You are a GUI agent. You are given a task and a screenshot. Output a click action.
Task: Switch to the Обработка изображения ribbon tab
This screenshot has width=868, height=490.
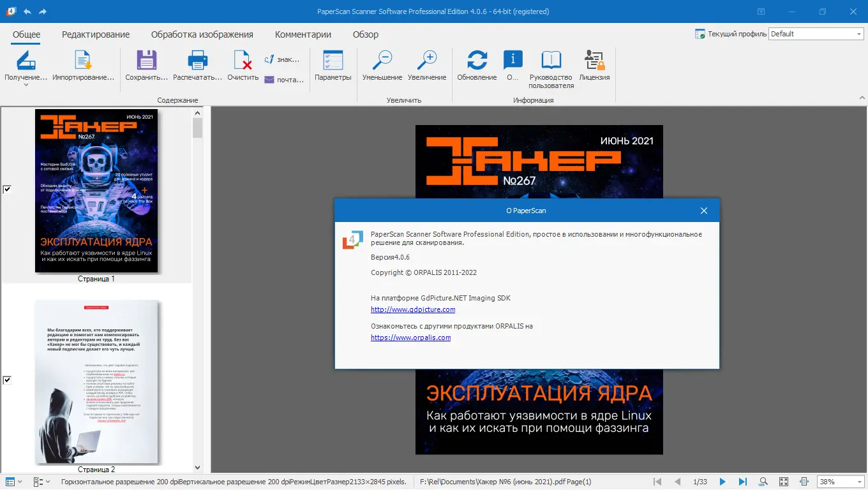pos(202,34)
